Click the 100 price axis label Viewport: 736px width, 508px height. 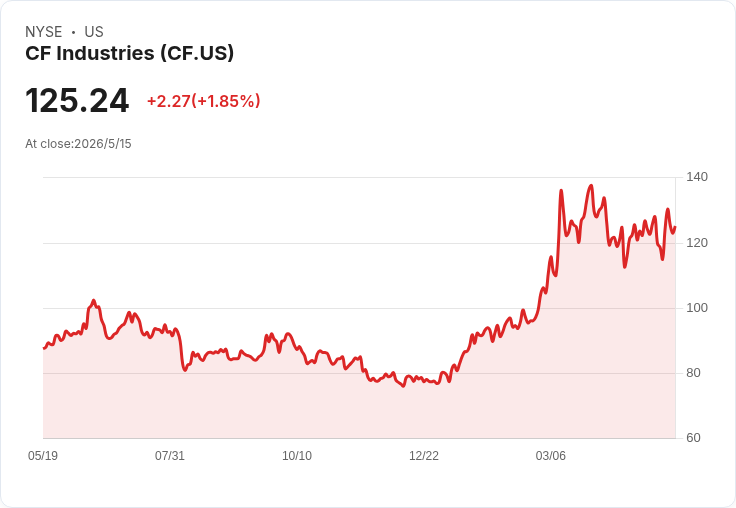pos(697,308)
